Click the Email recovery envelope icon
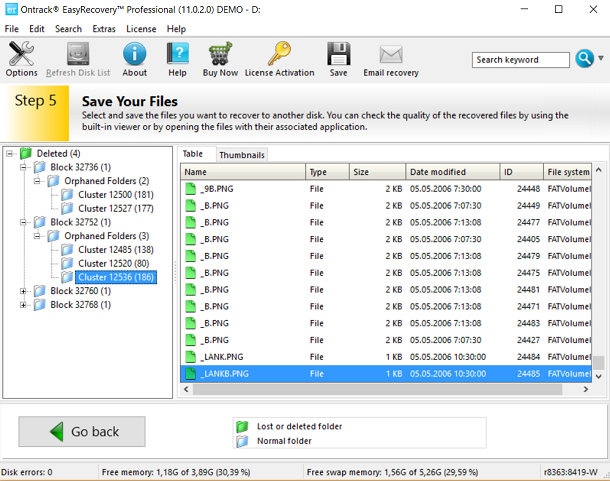Image resolution: width=610 pixels, height=481 pixels. 390,59
